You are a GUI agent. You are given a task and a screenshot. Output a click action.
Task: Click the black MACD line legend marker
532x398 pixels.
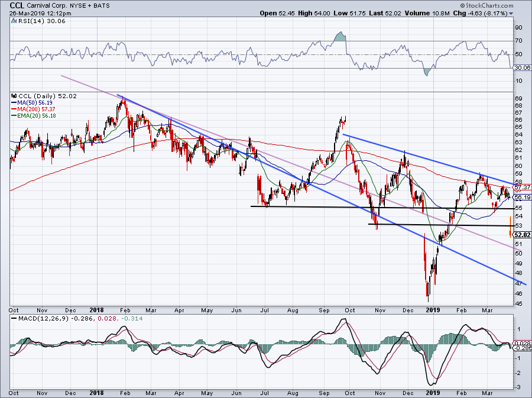(x=14, y=319)
